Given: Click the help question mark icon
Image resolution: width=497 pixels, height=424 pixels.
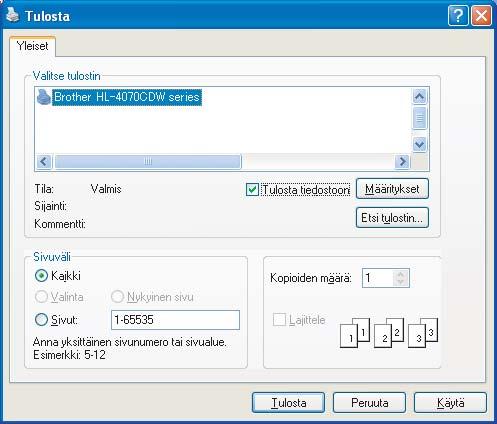Looking at the screenshot, I should pos(458,15).
